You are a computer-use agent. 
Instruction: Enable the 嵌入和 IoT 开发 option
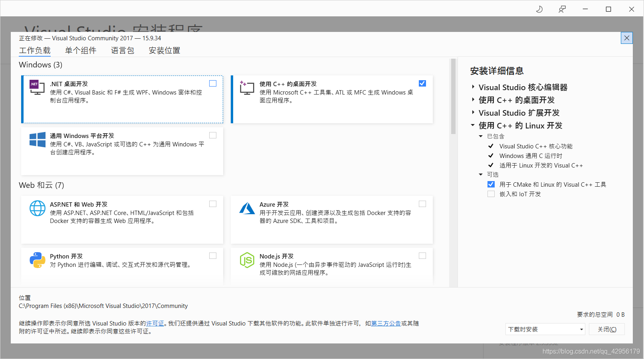tap(491, 194)
